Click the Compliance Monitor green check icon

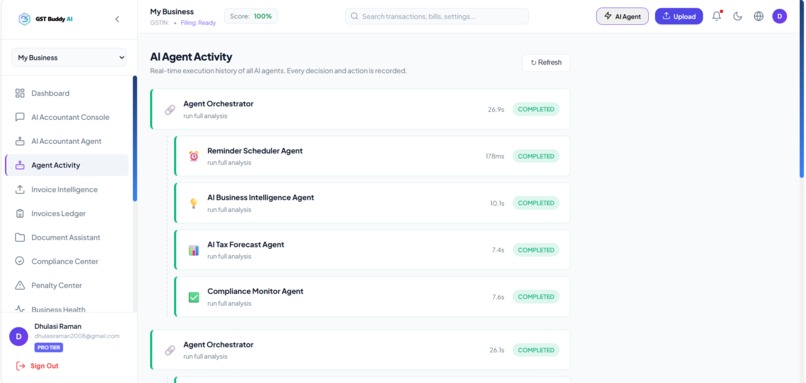194,297
